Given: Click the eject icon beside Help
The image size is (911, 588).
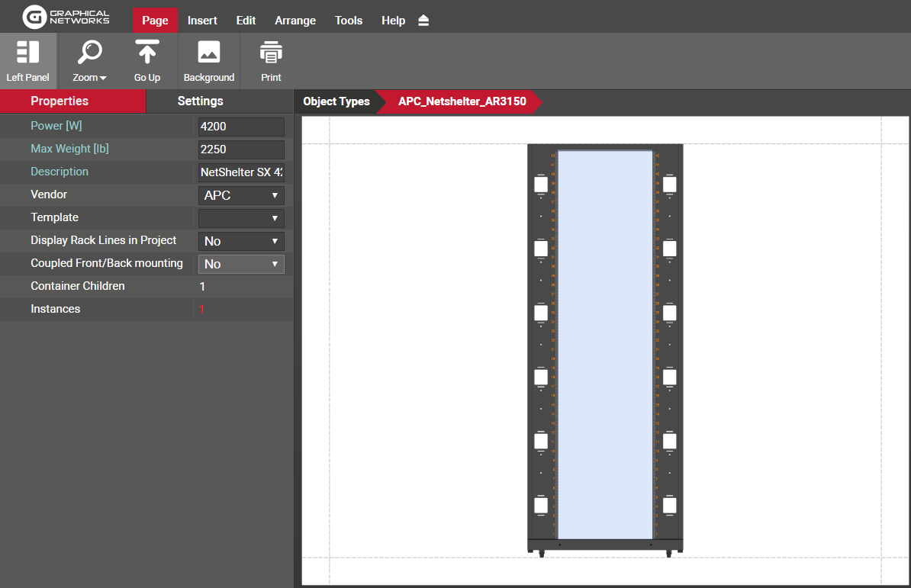Looking at the screenshot, I should (x=423, y=21).
